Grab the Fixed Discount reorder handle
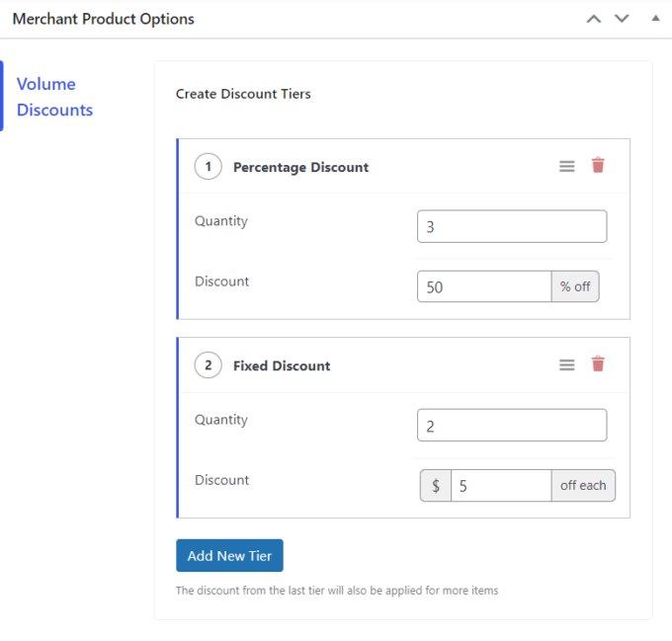 566,364
